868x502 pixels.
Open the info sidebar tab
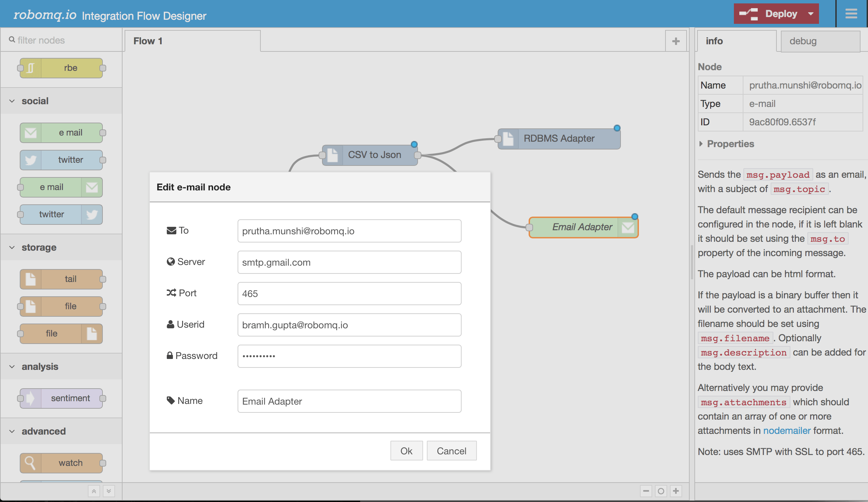[736, 41]
